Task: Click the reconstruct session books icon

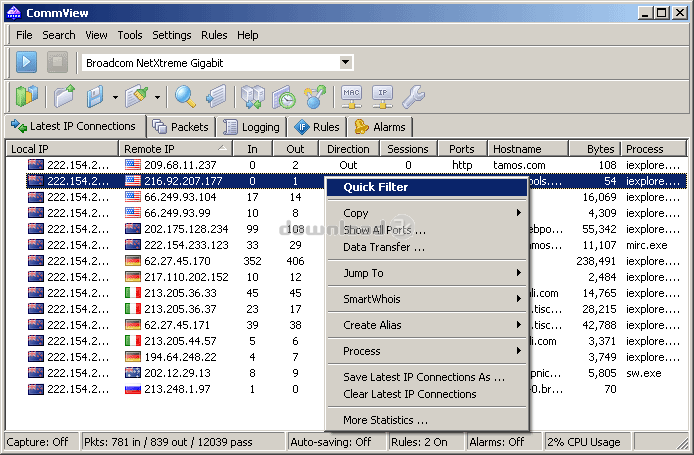Action: pyautogui.click(x=253, y=96)
